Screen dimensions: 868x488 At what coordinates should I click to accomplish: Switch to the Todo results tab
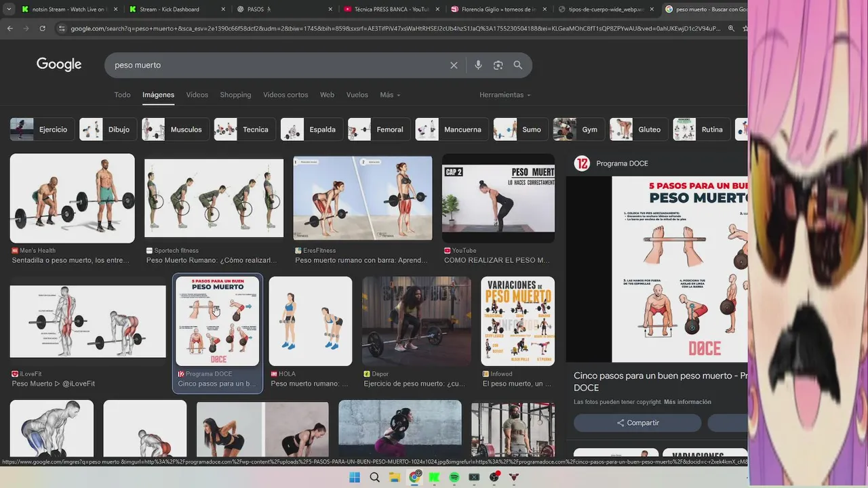[122, 95]
